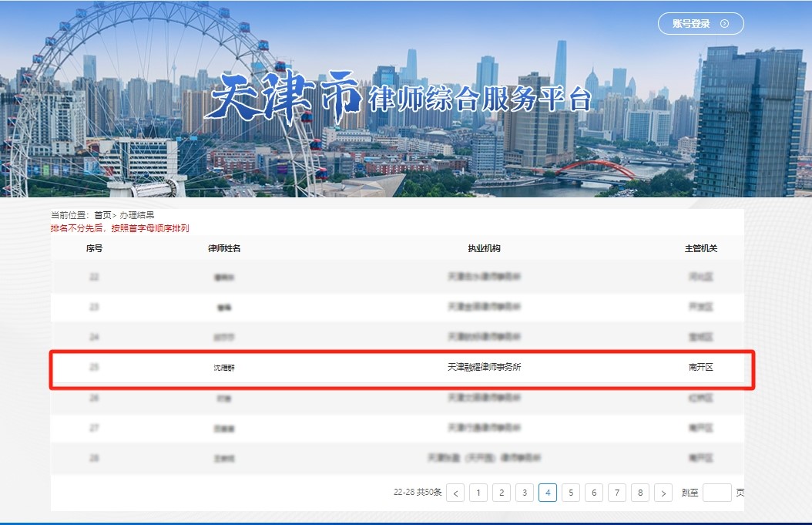Go to page 1 of results
Viewport: 812px width, 525px height.
(479, 492)
